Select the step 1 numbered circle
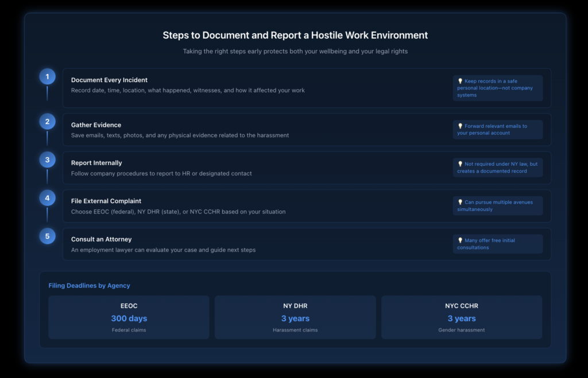588x378 pixels. click(x=47, y=76)
